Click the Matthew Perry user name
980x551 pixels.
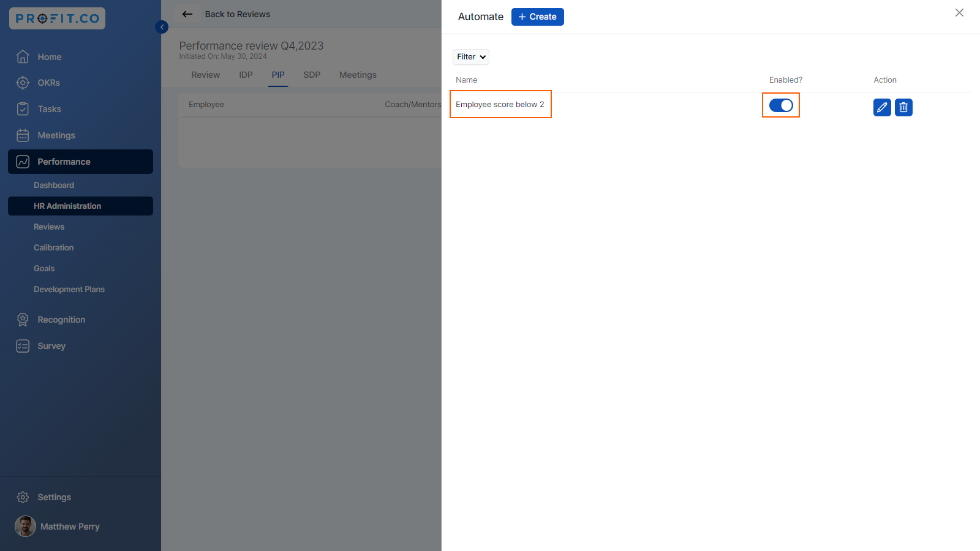70,527
